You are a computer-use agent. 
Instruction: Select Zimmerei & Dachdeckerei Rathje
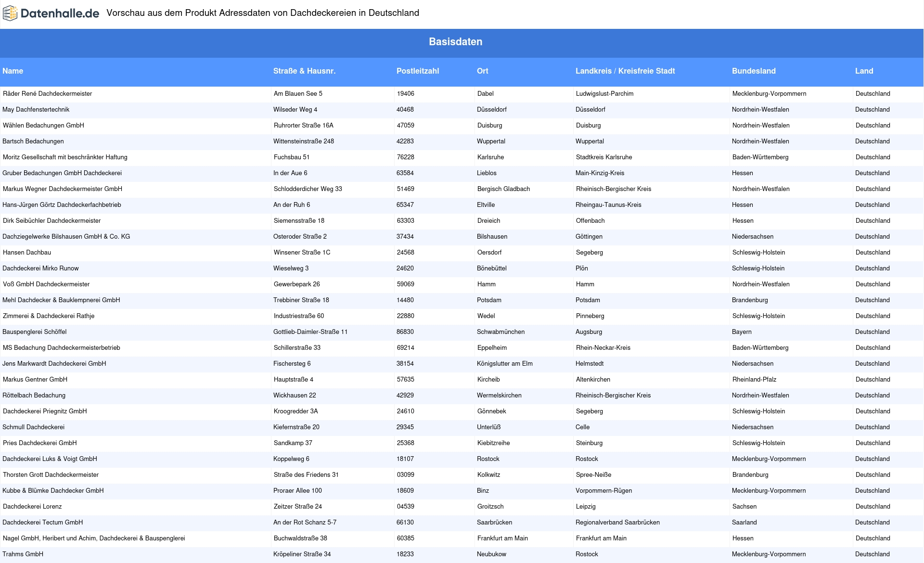point(49,316)
